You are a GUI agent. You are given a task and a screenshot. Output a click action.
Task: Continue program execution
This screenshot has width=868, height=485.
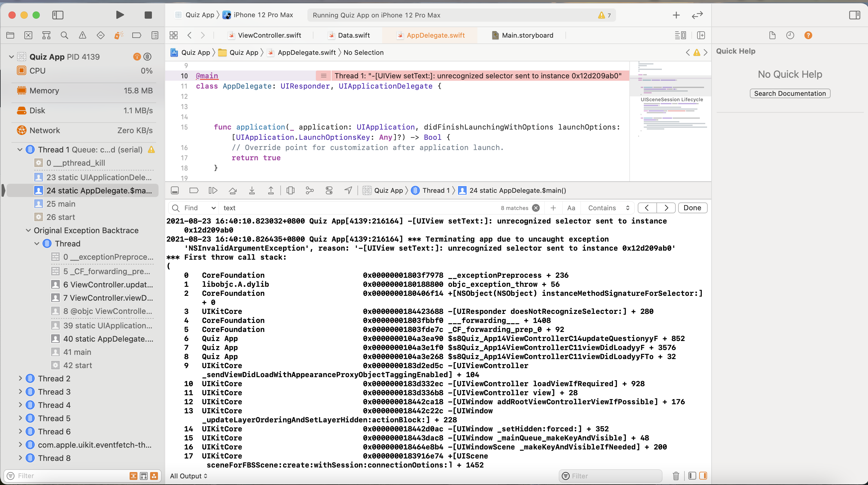click(x=213, y=190)
